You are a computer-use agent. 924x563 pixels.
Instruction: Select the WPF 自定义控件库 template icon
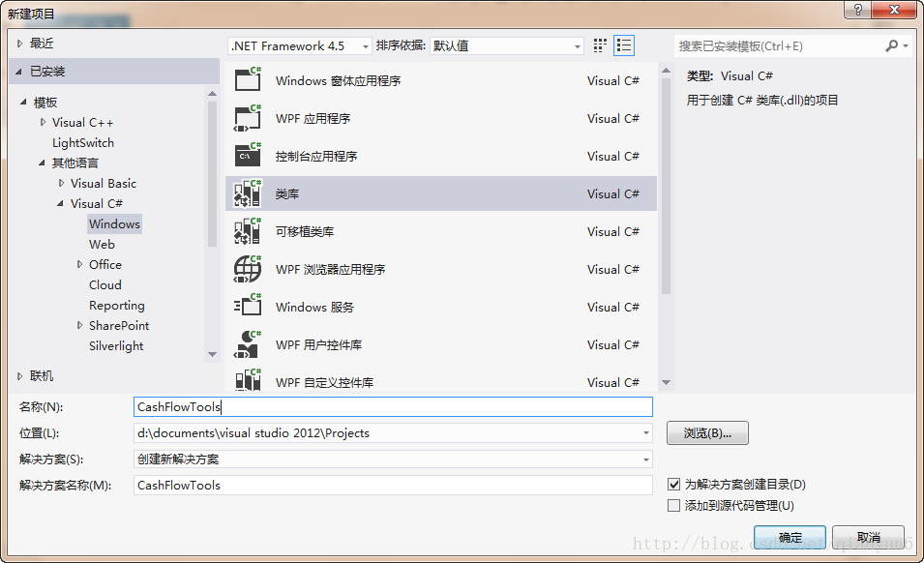click(248, 380)
